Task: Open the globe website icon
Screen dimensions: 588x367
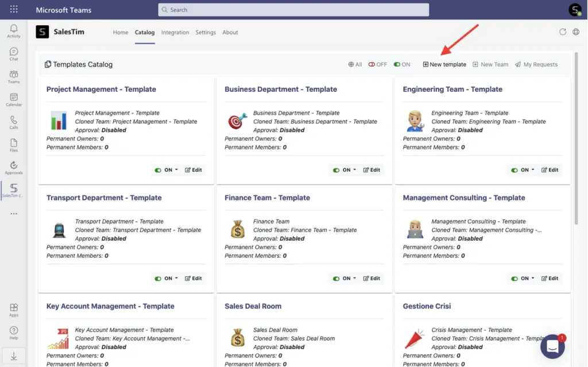Action: point(576,32)
